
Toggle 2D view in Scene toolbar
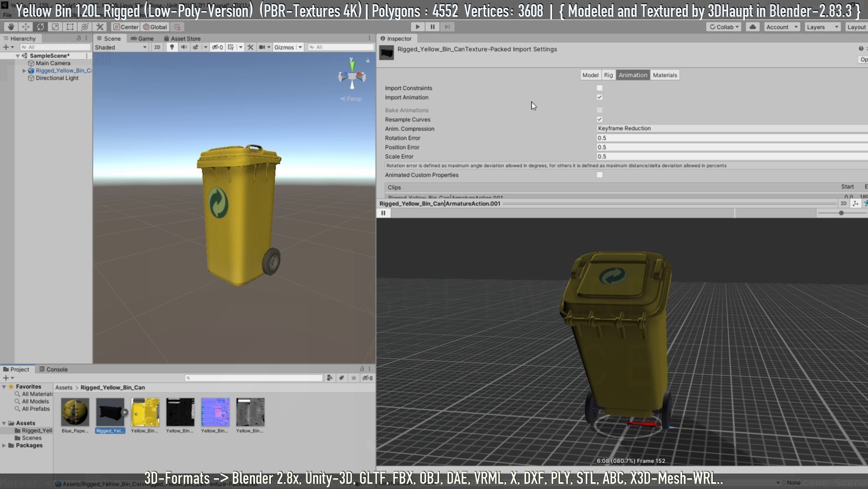click(x=157, y=47)
